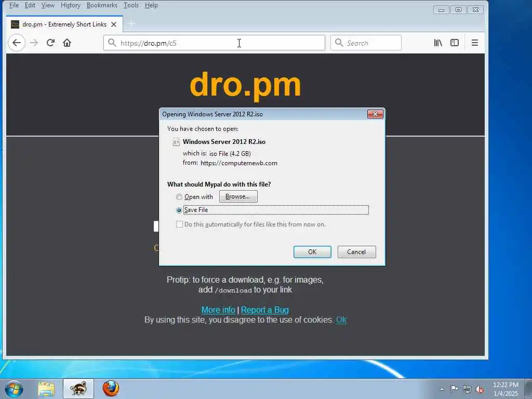Show hidden system tray icons
The width and height of the screenshot is (532, 399).
tap(442, 389)
